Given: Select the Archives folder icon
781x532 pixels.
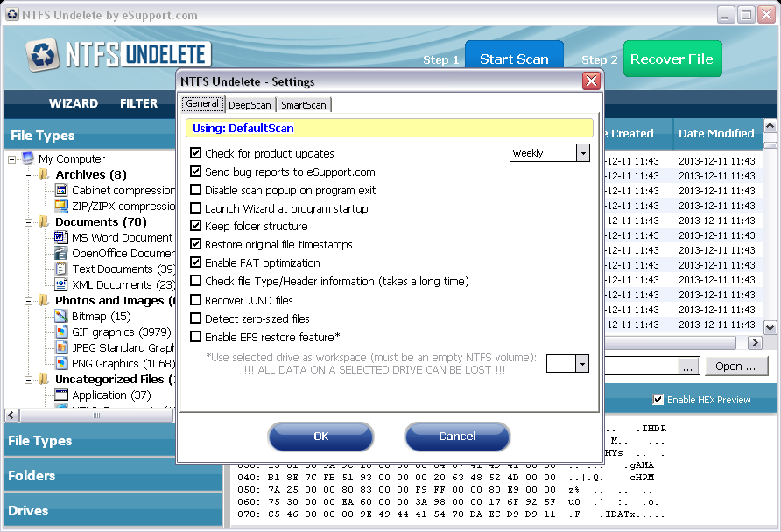Looking at the screenshot, I should [44, 174].
